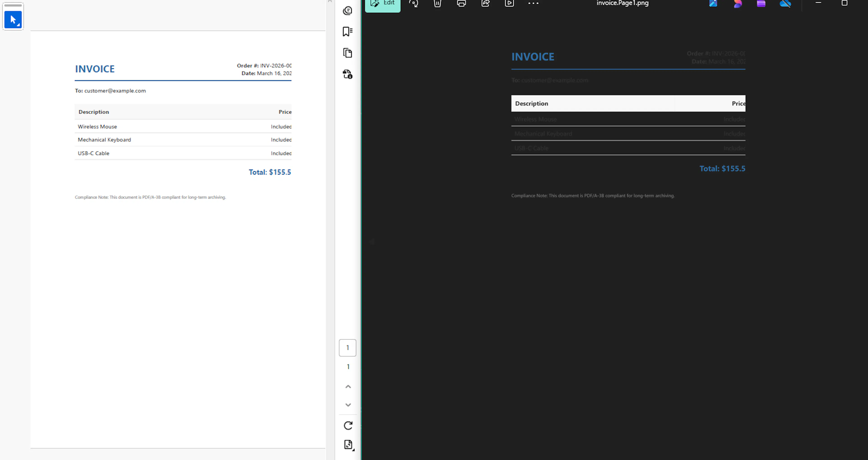Go to previous page with up chevron
The image size is (868, 460).
(x=348, y=387)
